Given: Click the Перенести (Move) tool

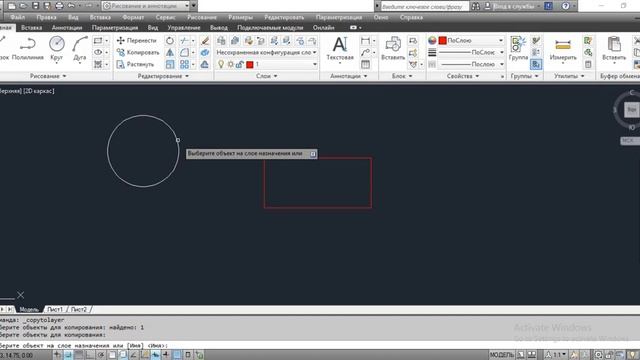Looking at the screenshot, I should pos(136,40).
